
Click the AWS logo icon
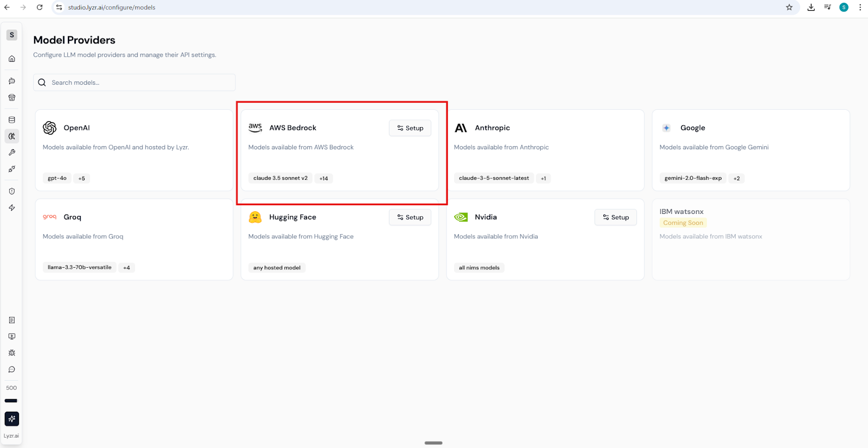(x=255, y=128)
